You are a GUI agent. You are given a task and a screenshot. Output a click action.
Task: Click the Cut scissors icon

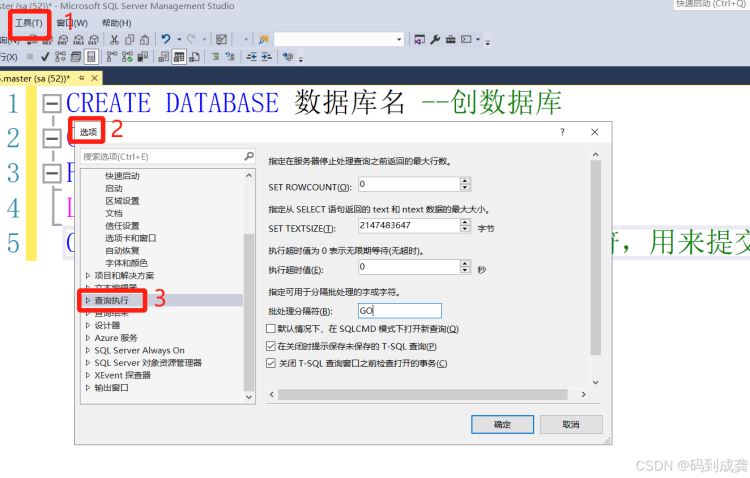click(x=114, y=40)
